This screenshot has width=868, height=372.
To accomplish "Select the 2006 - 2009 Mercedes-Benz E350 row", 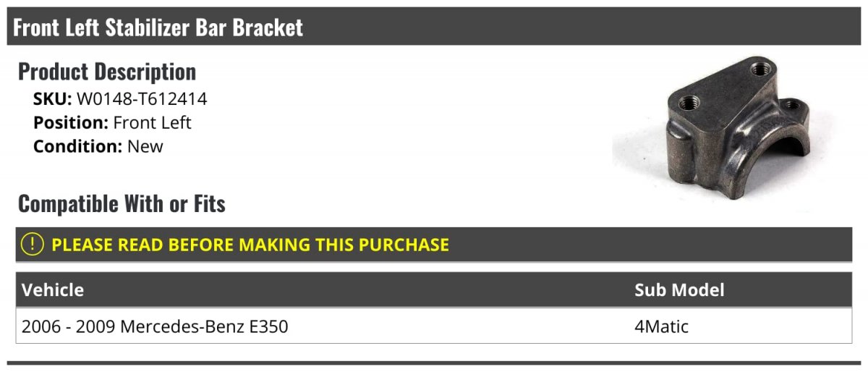I will click(434, 326).
